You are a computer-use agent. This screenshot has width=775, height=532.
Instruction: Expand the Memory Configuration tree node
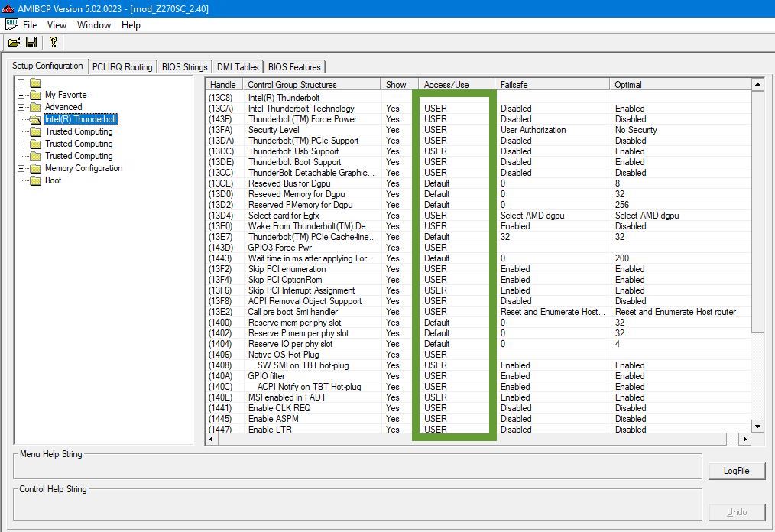pos(21,168)
